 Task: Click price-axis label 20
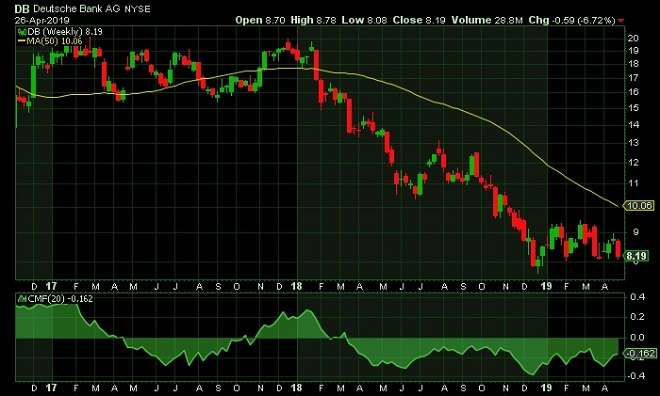(633, 38)
